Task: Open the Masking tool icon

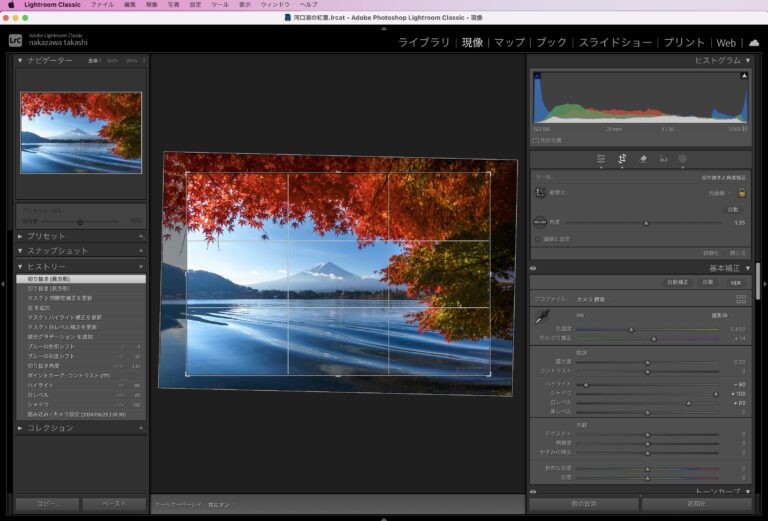Action: [683, 158]
